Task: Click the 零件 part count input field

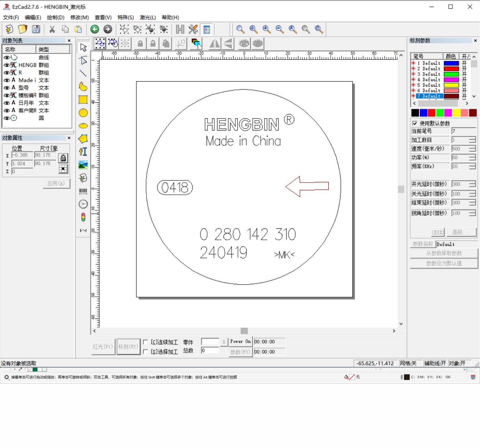Action: (x=210, y=342)
